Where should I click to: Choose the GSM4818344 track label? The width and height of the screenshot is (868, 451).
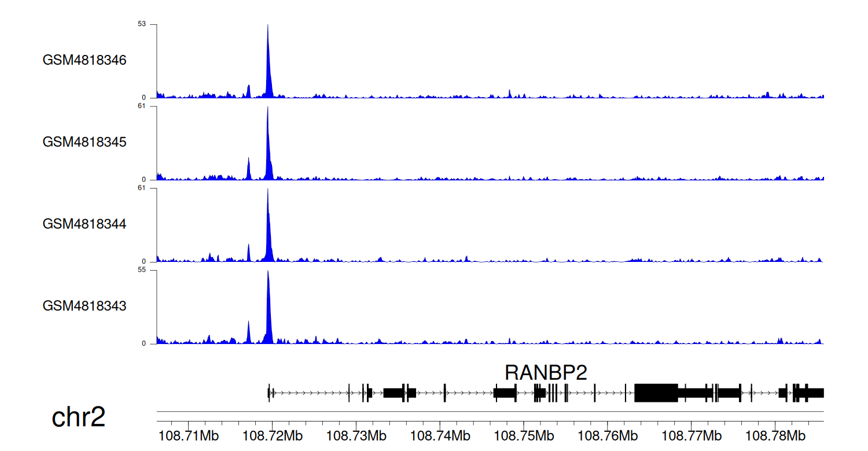(x=84, y=224)
